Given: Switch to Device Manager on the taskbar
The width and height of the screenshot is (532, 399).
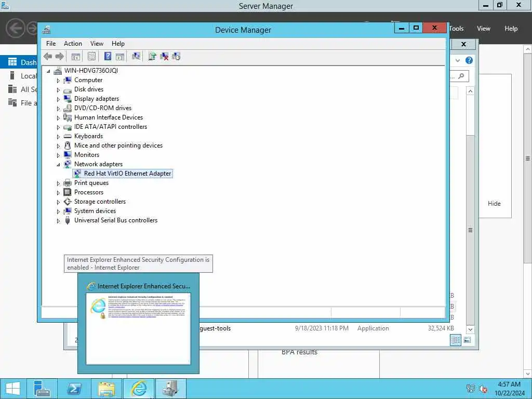Looking at the screenshot, I should [x=170, y=389].
